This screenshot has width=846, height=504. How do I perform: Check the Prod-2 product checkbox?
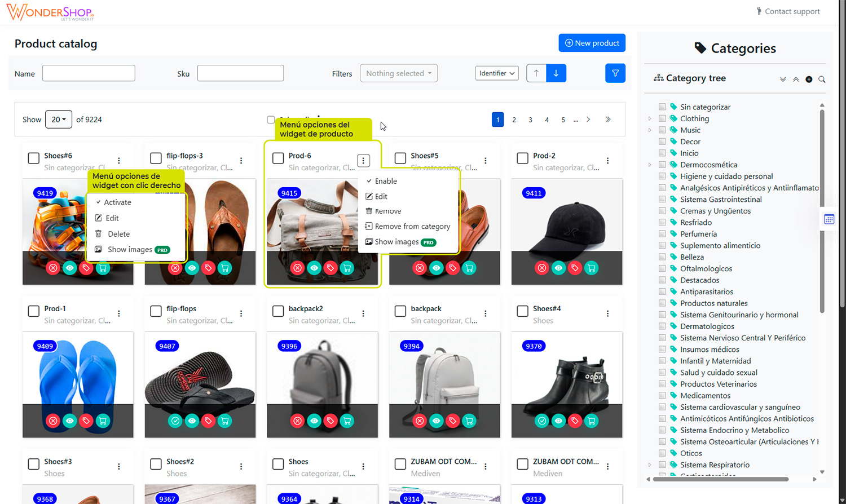click(x=523, y=158)
